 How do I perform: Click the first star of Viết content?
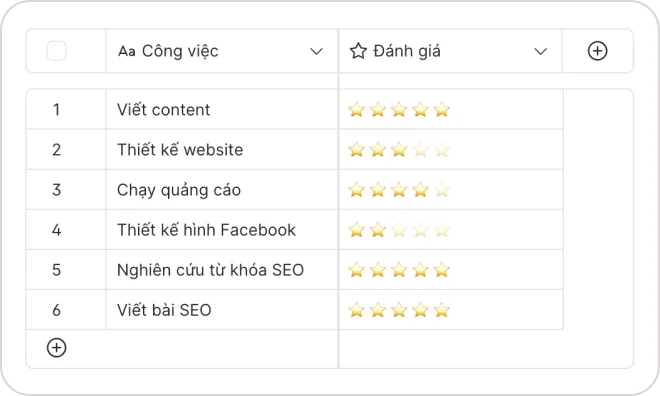356,109
